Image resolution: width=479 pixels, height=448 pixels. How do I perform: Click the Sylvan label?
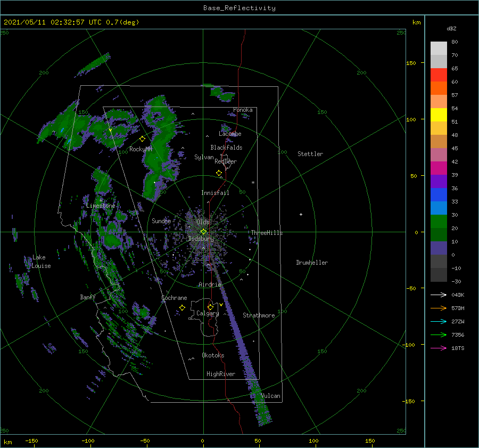(x=204, y=158)
